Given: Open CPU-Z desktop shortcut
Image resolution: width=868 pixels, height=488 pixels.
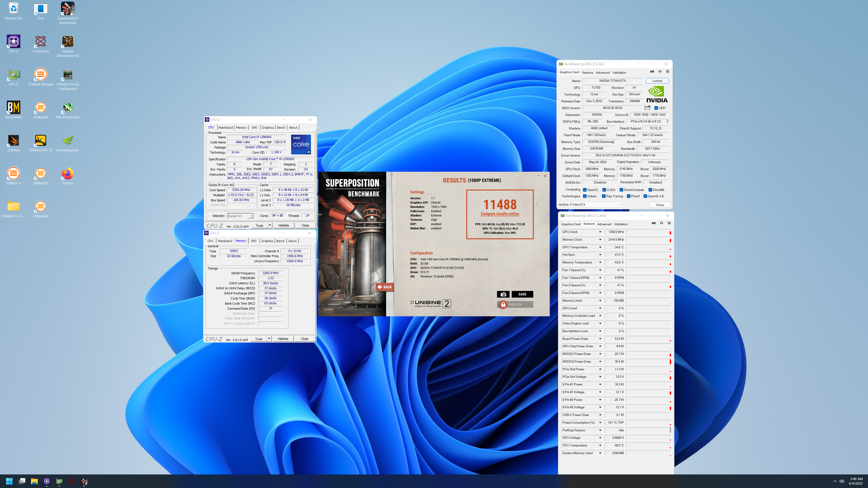Looking at the screenshot, I should coord(14,44).
